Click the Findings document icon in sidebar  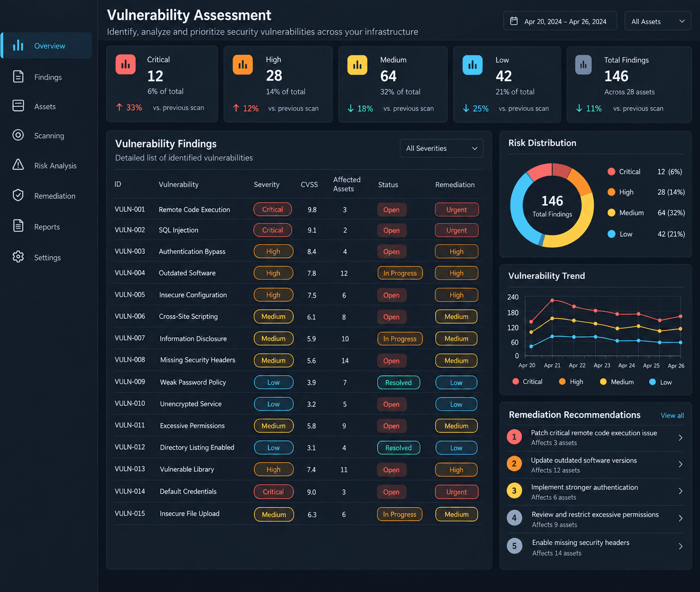[18, 77]
